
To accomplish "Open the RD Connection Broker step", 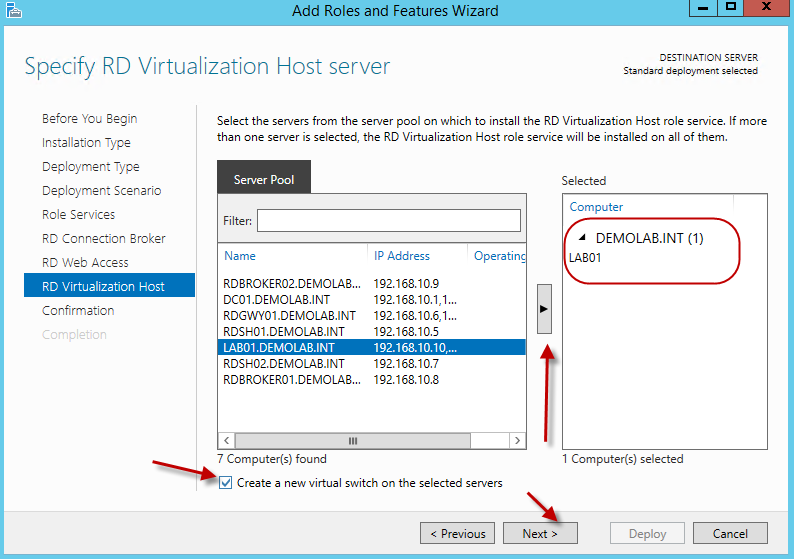I will tap(104, 238).
